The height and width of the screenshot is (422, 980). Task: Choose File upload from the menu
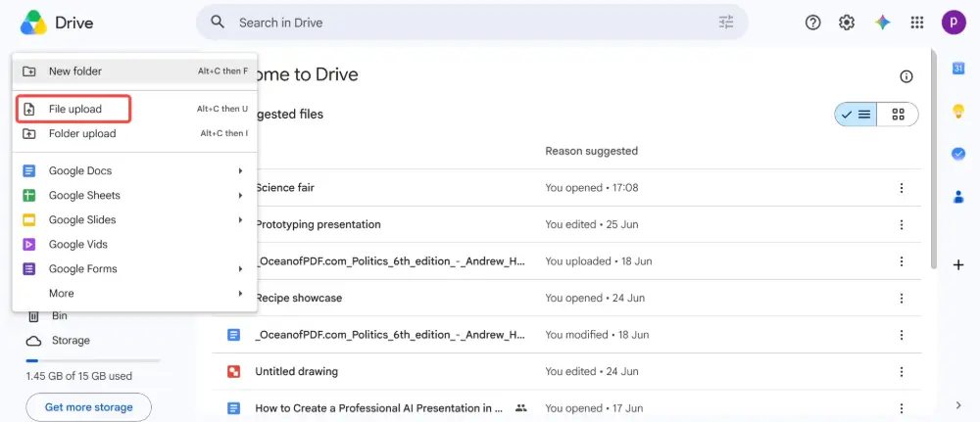134,109
